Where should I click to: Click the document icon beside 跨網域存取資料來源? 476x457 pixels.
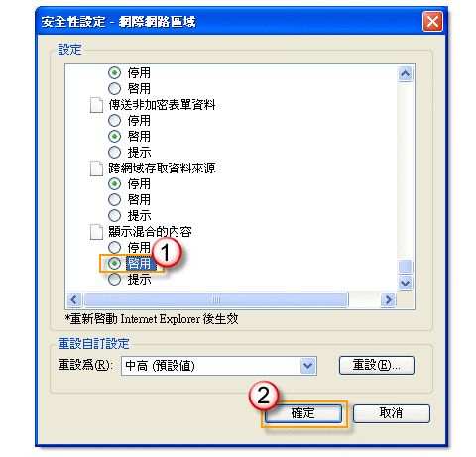point(96,169)
